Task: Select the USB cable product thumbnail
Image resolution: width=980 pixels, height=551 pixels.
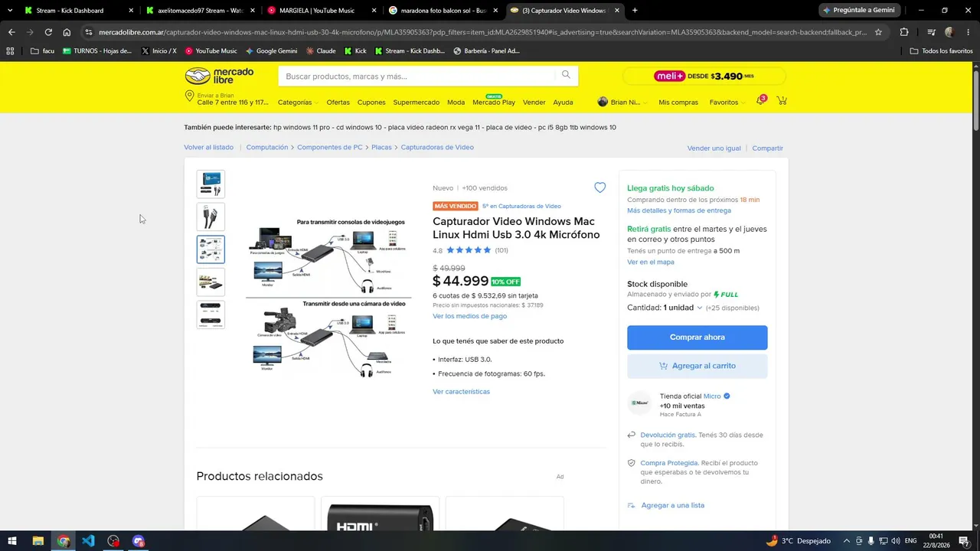Action: (x=211, y=217)
